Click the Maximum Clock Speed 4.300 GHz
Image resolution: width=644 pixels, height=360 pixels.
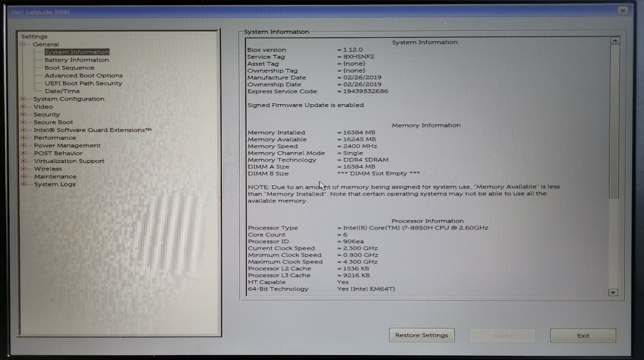click(360, 262)
